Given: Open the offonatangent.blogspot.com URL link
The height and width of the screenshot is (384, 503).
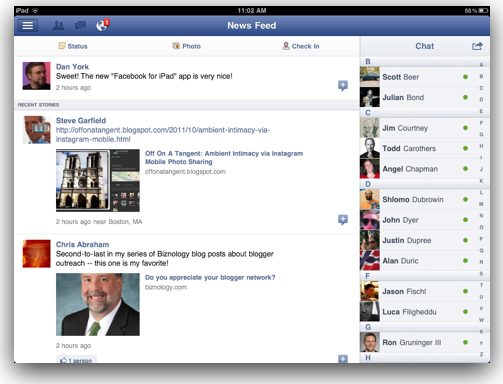Looking at the screenshot, I should point(163,135).
